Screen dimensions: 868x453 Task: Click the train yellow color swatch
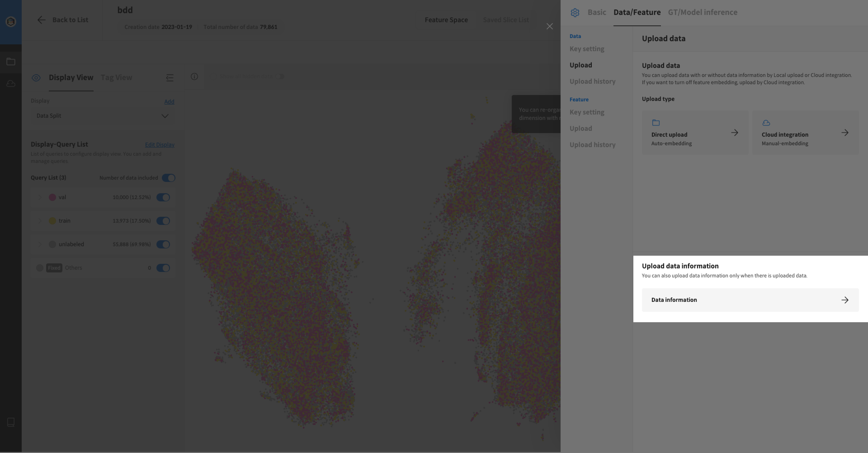[52, 221]
